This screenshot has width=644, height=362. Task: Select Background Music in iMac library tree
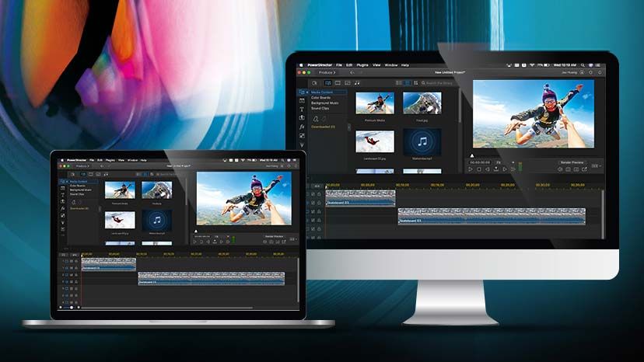[325, 103]
